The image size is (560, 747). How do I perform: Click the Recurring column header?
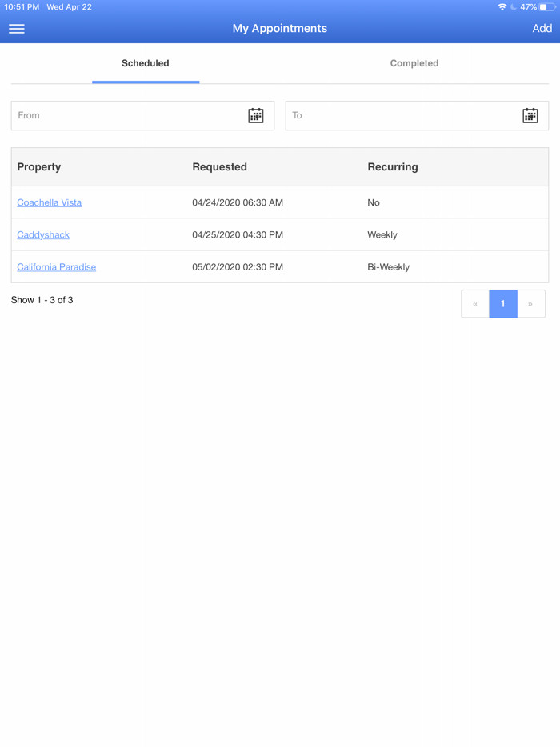[393, 166]
